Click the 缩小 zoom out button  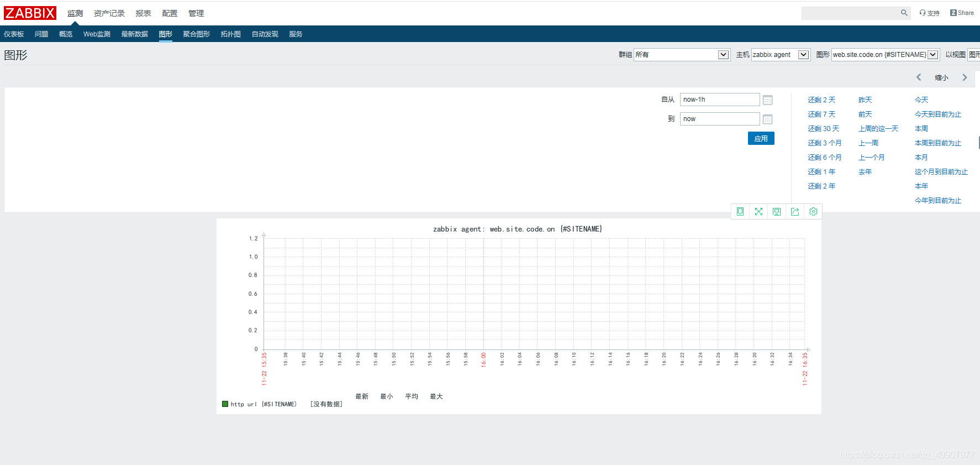941,78
